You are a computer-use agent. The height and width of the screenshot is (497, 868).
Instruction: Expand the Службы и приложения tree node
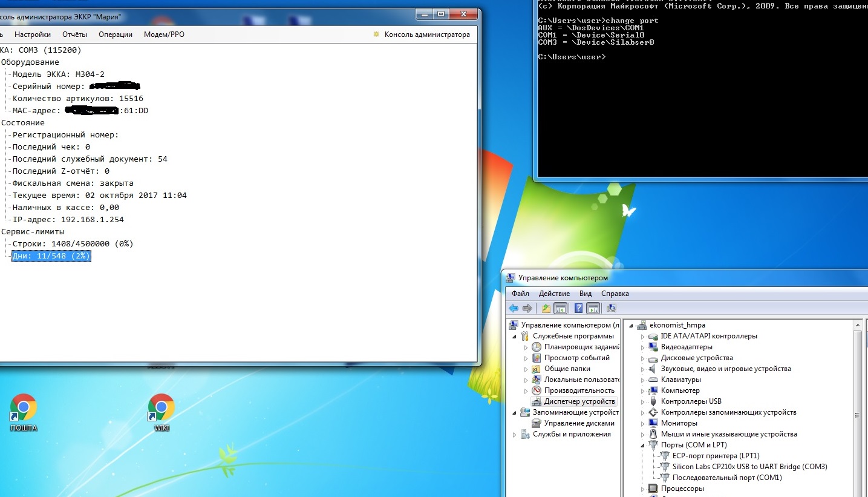click(x=515, y=435)
